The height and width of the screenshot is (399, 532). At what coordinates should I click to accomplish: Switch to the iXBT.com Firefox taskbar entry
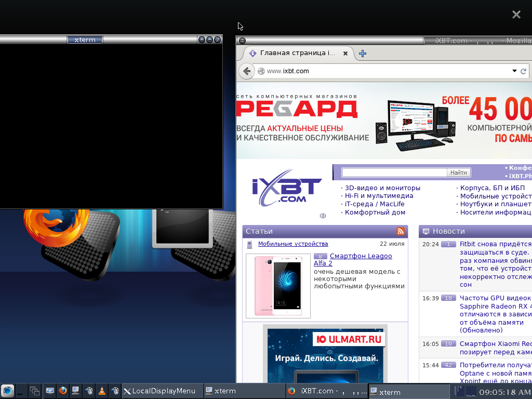(x=327, y=391)
